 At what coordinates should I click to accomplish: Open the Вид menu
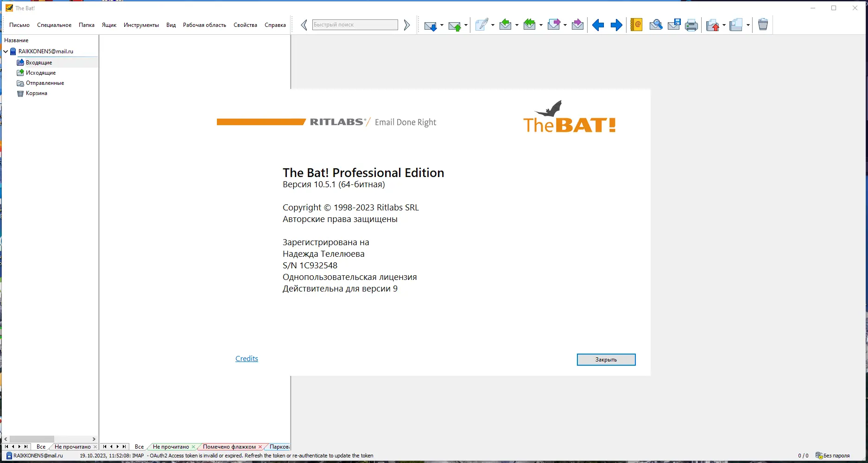(171, 25)
